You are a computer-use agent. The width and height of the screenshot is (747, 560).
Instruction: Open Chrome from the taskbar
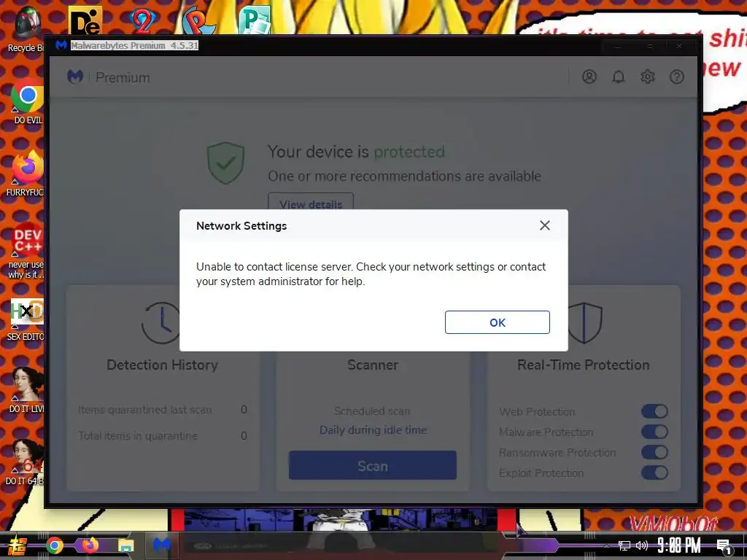54,545
